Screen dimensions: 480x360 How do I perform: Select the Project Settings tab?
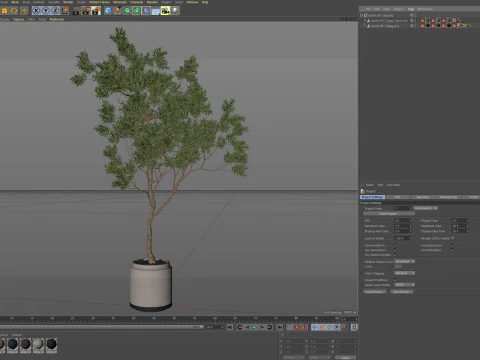372,197
